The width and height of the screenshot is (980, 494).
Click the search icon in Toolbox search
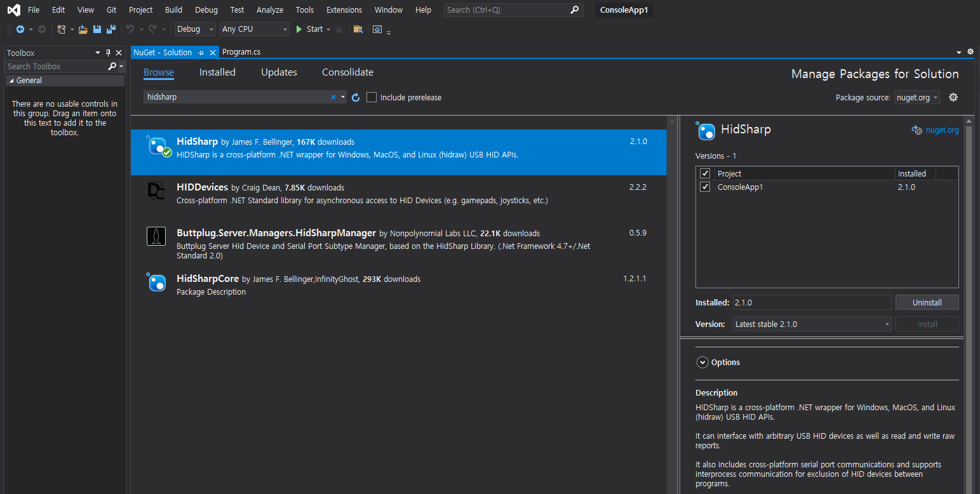coord(112,66)
